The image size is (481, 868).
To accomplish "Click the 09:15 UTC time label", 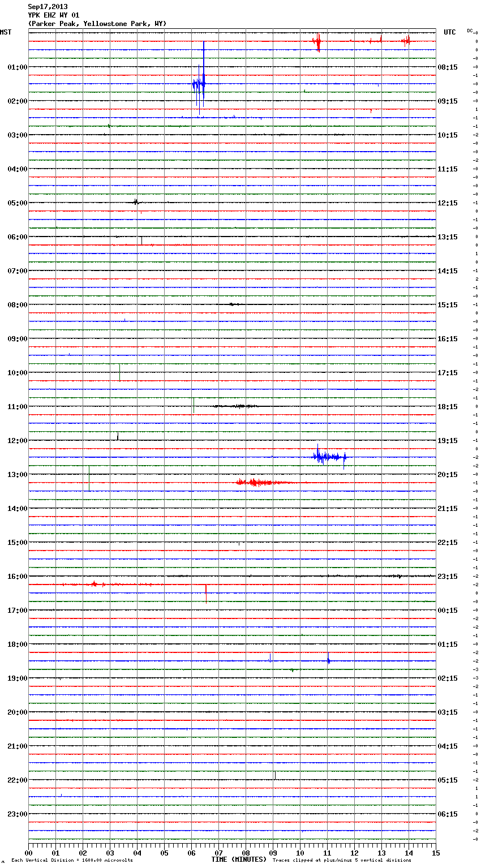I will [x=448, y=101].
